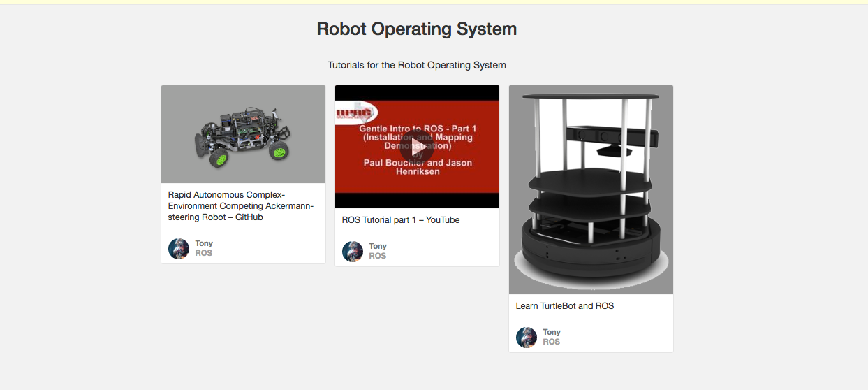Open ROS board link on YouTube tutorial card
This screenshot has width=868, height=390.
click(377, 256)
